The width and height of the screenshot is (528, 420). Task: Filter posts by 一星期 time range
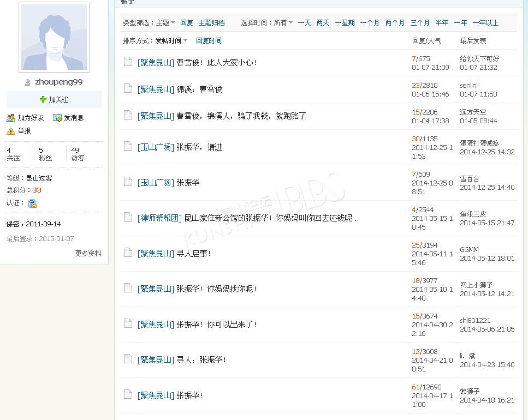345,23
